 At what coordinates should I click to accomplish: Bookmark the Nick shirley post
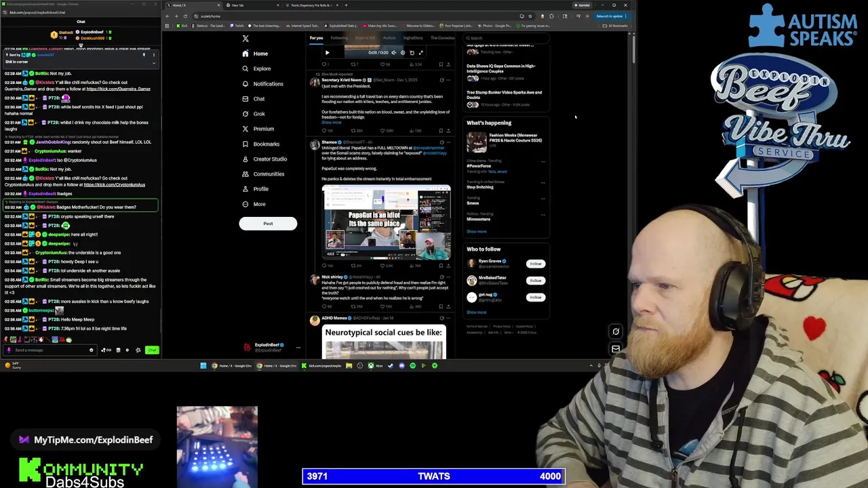(441, 306)
